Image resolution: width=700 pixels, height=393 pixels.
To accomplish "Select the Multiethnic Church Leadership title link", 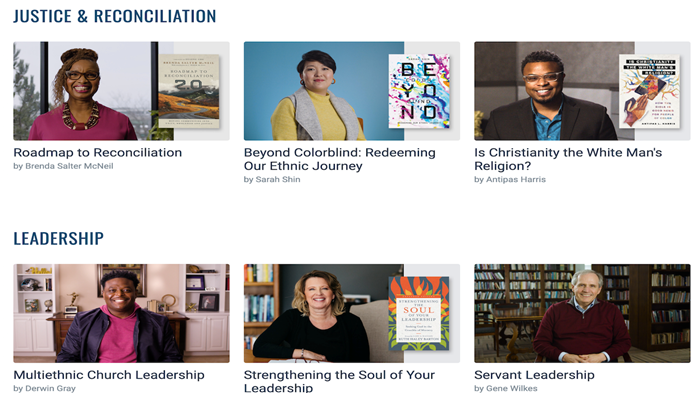I will (109, 375).
